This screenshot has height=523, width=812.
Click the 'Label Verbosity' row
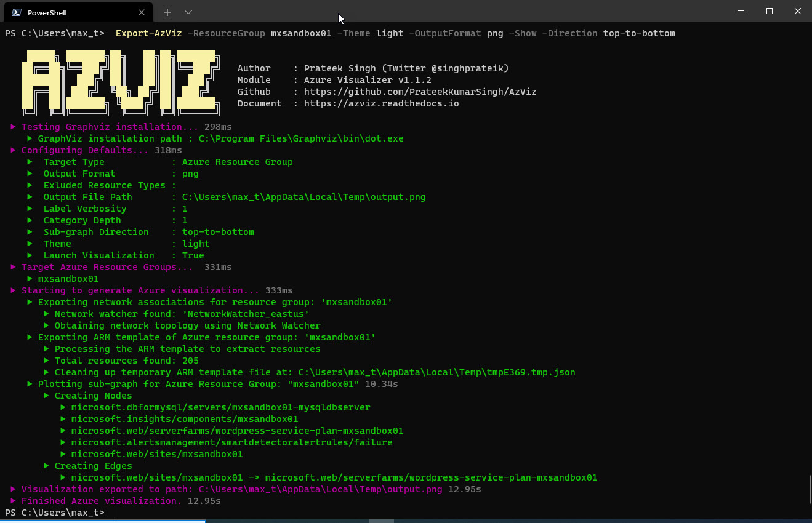[107, 209]
